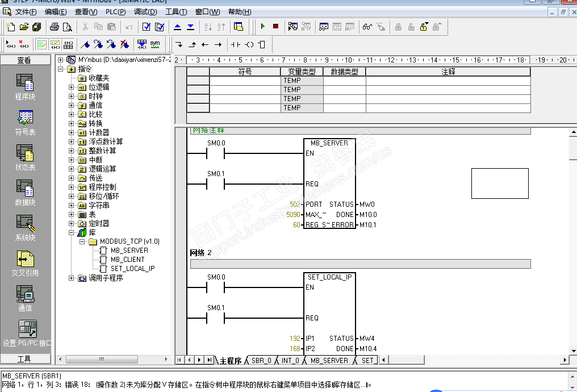Click the 工具 button below the view bar
Image resolution: width=577 pixels, height=392 pixels.
pyautogui.click(x=25, y=359)
